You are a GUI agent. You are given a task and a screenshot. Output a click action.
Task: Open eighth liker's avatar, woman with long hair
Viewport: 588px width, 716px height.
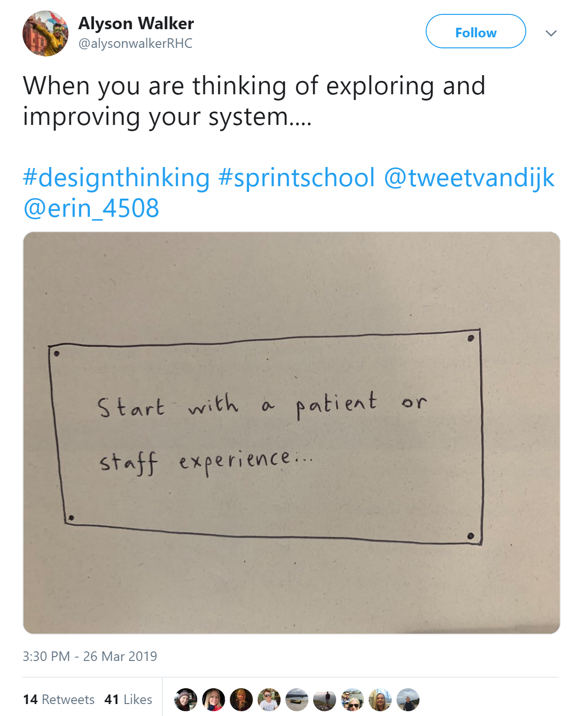click(380, 700)
